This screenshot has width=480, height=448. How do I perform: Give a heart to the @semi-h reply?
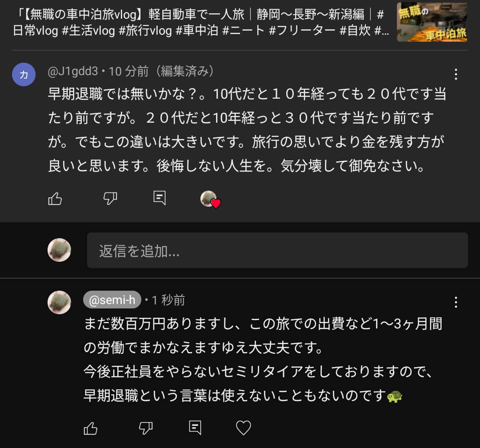[244, 428]
